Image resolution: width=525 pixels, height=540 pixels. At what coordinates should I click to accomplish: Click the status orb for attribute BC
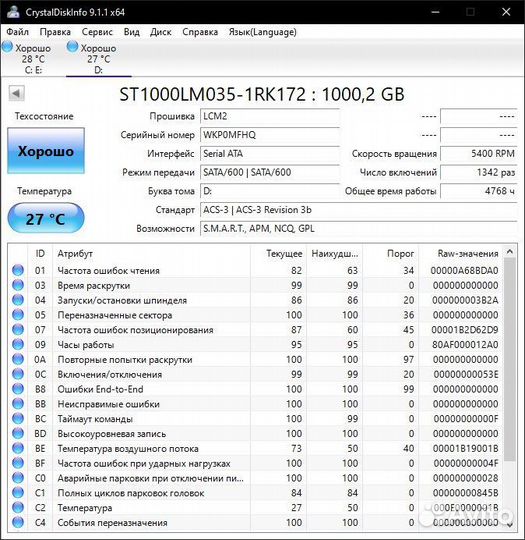coord(18,418)
